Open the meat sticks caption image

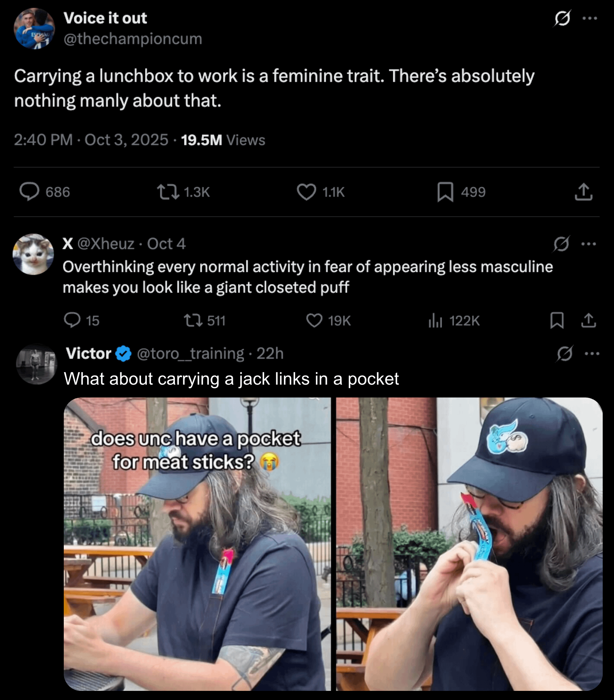pos(197,544)
